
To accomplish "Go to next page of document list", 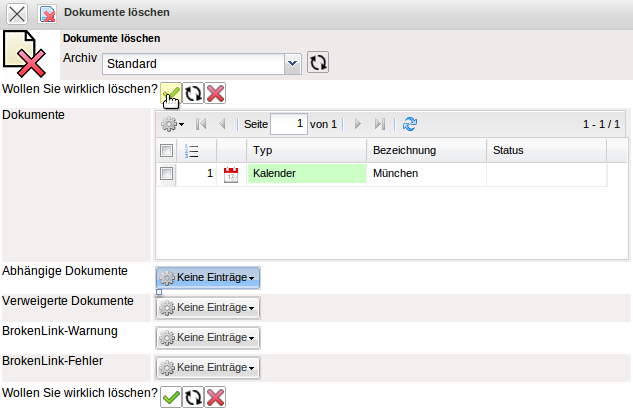I will coord(357,124).
